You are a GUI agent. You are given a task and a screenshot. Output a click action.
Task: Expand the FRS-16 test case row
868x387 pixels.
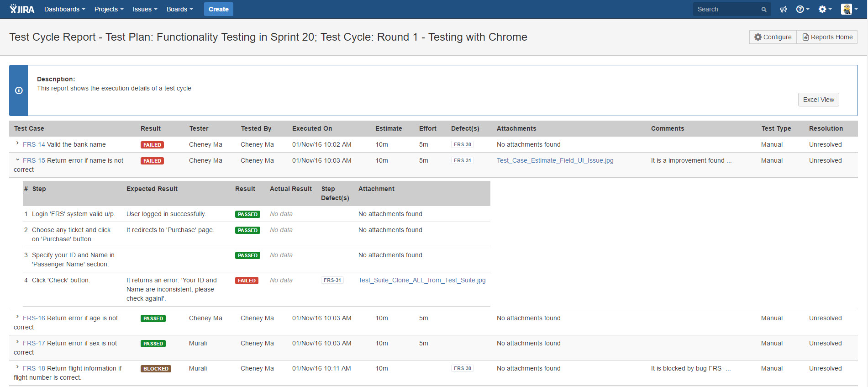17,317
